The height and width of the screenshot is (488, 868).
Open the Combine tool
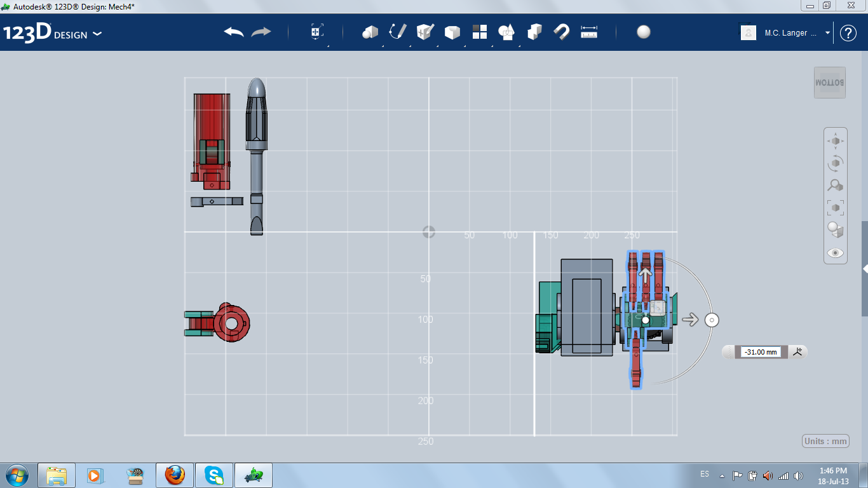(x=534, y=32)
